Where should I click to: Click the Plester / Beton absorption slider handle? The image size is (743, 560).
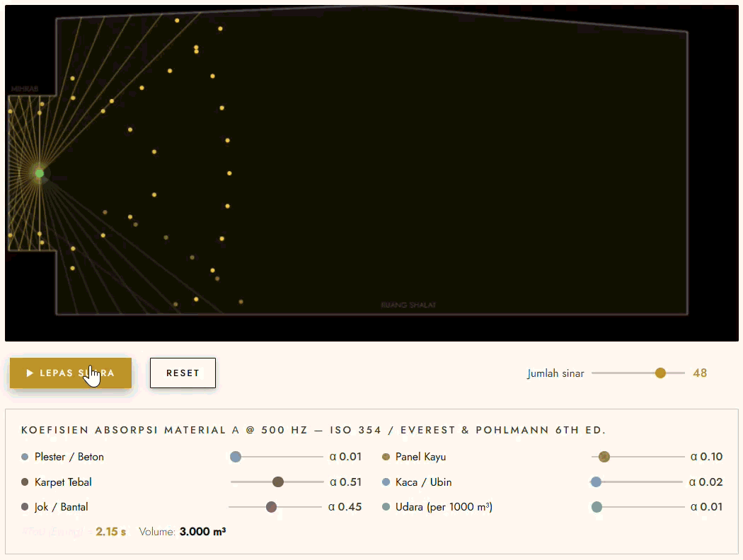point(236,457)
